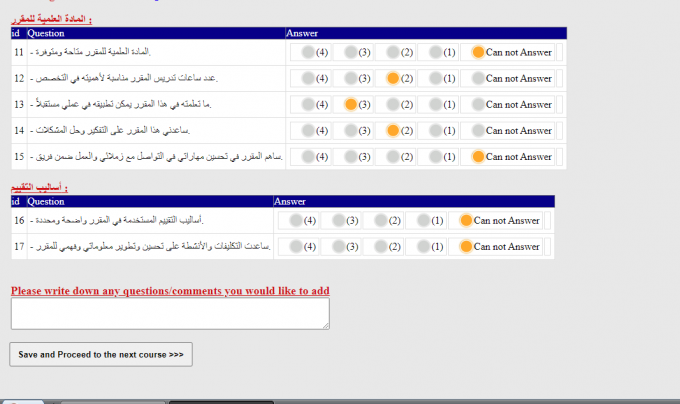Select rating (4) for question 17

tap(296, 247)
